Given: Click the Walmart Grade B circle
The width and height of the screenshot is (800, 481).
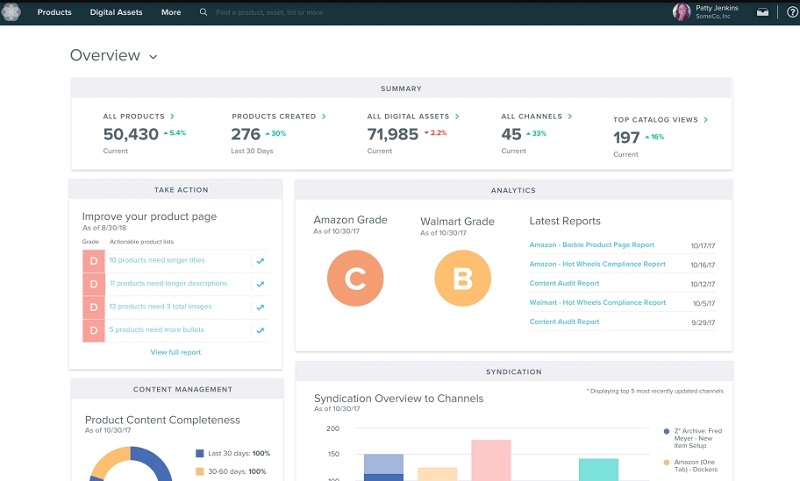Looking at the screenshot, I should [x=463, y=278].
